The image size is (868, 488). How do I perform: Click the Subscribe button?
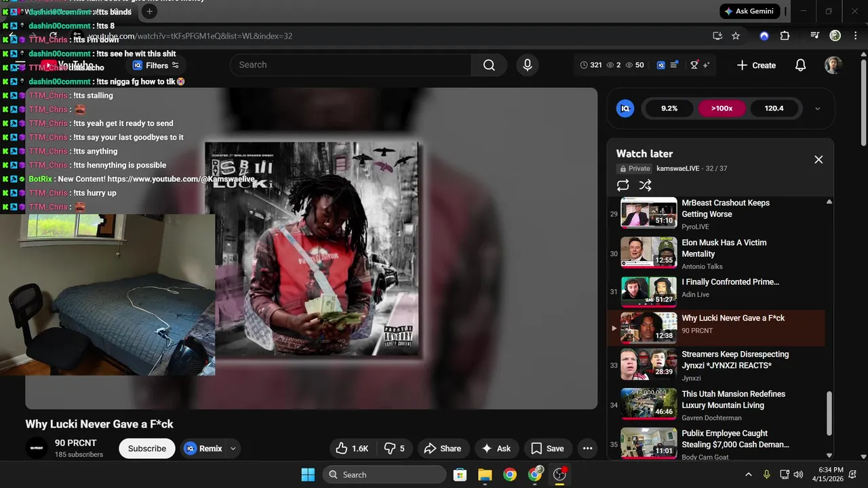pos(147,448)
